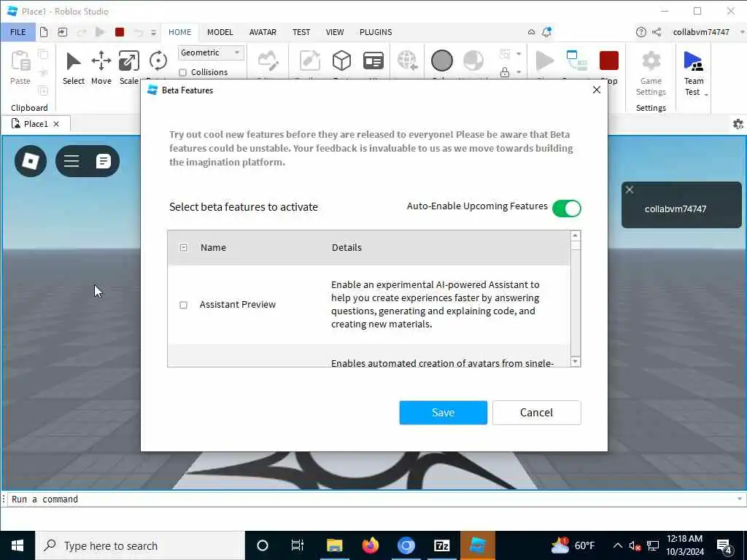
Task: Stop playtest with large red Stop button
Action: 609,61
